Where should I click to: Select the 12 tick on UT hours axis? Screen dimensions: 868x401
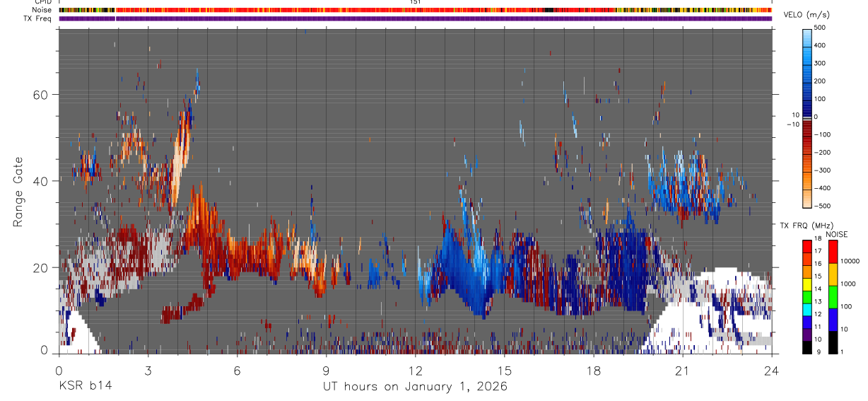point(415,370)
